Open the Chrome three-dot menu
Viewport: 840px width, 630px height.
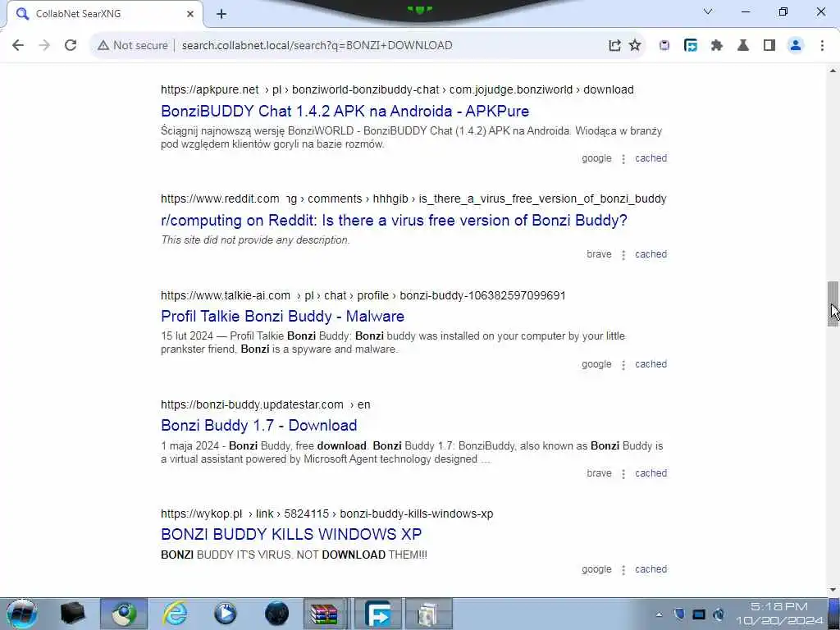click(822, 46)
